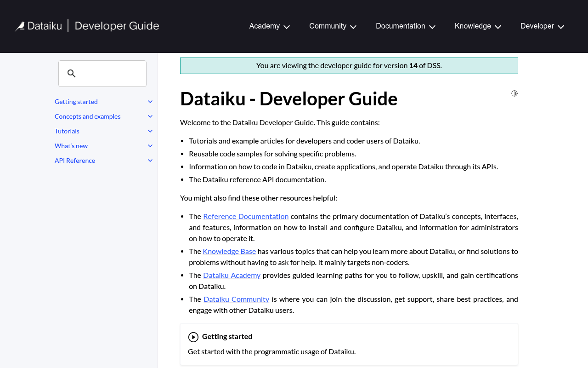Follow the Knowledge Base link
The width and height of the screenshot is (588, 368).
pos(229,251)
